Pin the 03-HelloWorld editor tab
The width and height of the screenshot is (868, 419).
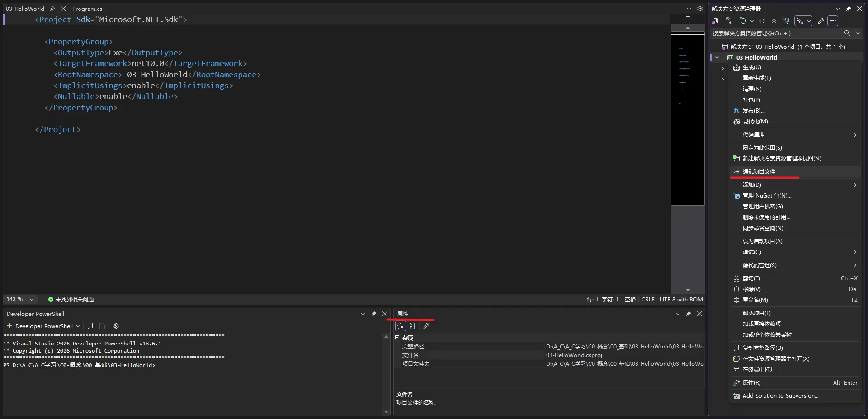[52, 9]
